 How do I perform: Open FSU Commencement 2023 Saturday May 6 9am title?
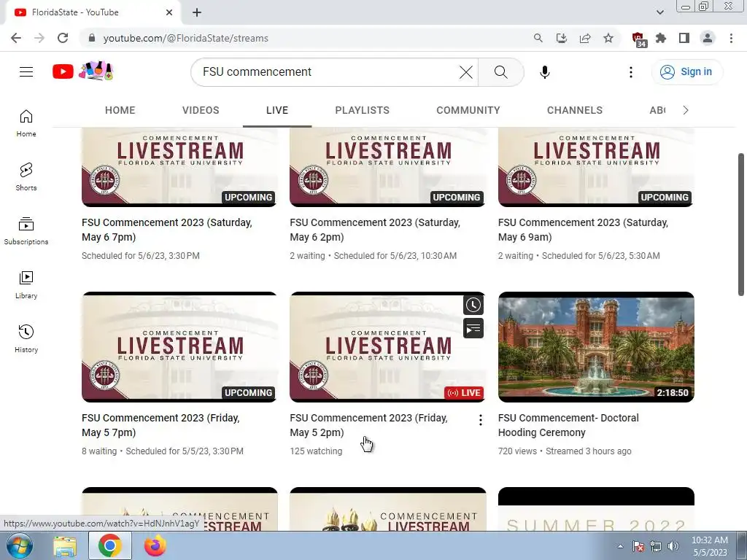coord(583,230)
